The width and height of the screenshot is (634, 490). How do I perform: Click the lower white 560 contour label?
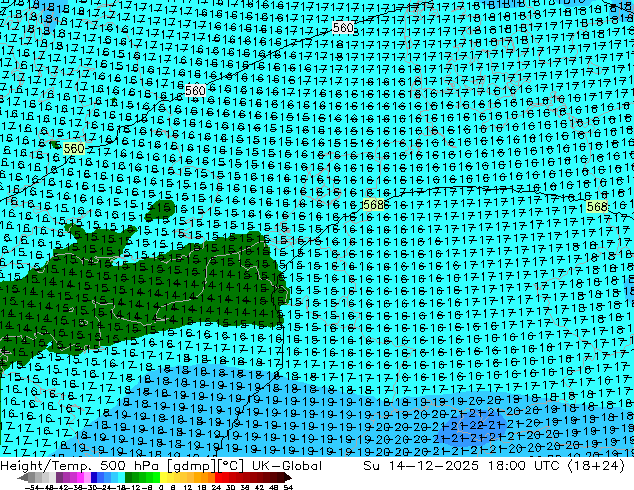[195, 91]
